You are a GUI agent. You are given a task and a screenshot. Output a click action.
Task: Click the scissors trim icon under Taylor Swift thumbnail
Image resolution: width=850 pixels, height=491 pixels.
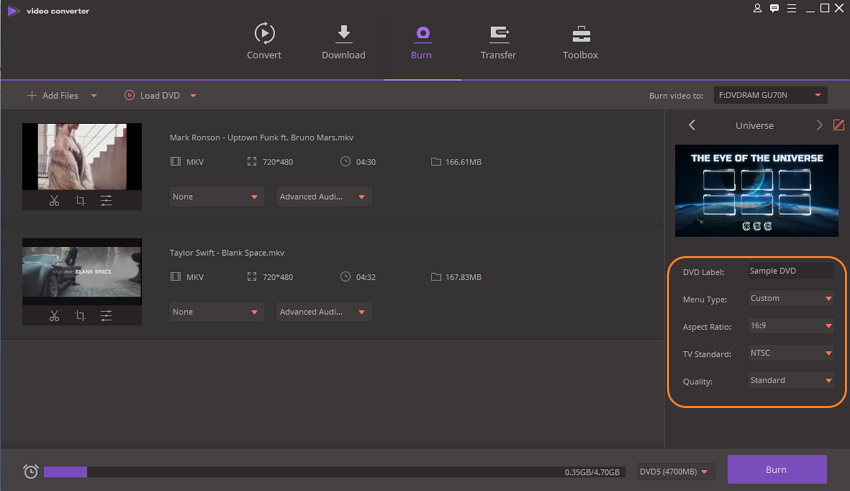tap(54, 316)
